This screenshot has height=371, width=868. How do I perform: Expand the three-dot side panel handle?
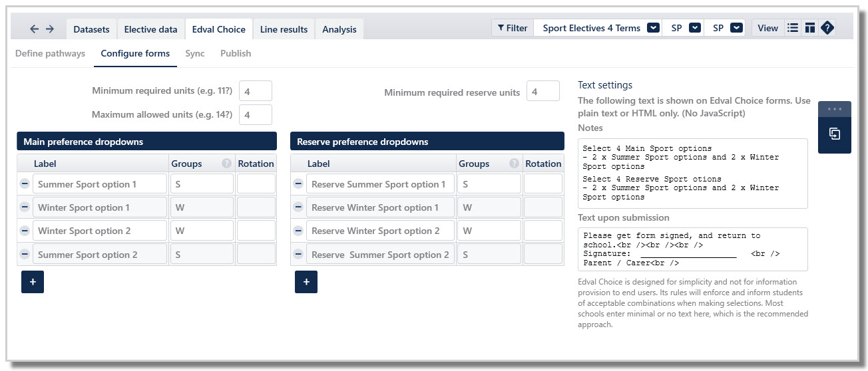pos(835,109)
